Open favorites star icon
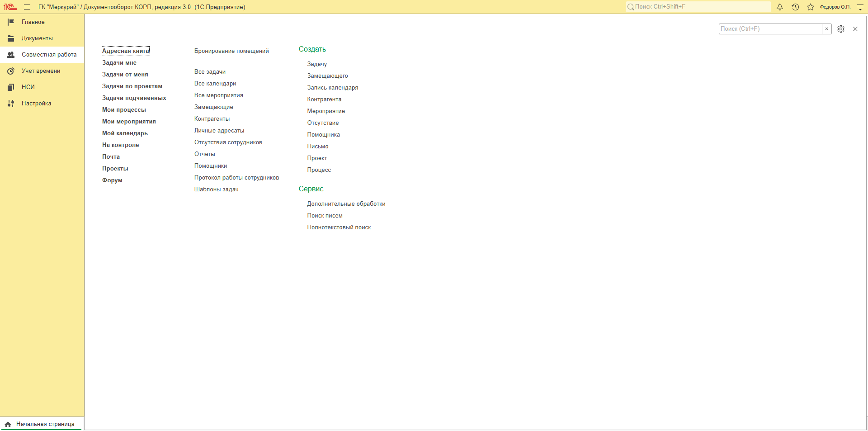This screenshot has width=868, height=431. point(811,7)
